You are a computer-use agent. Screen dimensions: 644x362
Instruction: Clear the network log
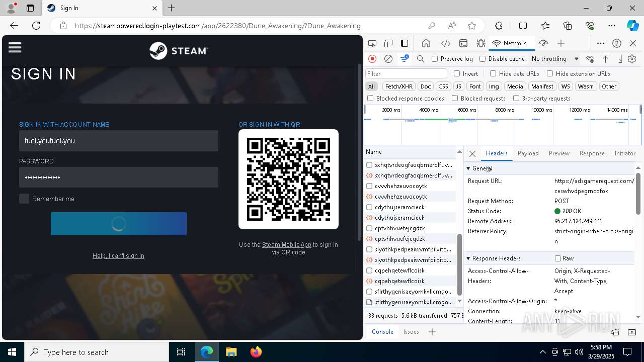coord(388,59)
